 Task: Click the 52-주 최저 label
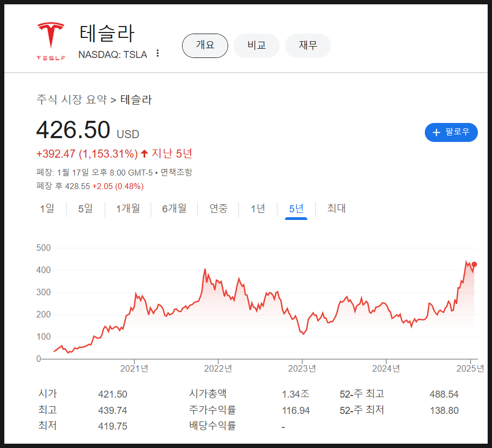pos(362,410)
